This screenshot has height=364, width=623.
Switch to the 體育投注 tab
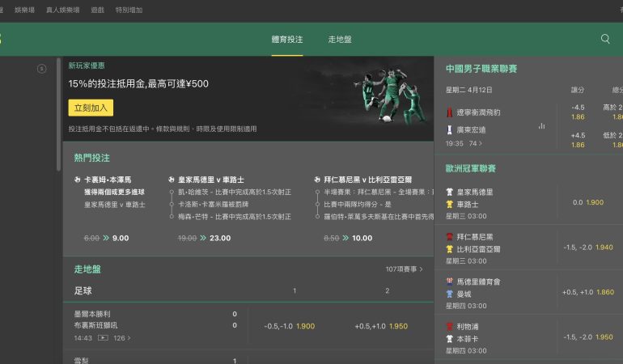[x=287, y=39]
